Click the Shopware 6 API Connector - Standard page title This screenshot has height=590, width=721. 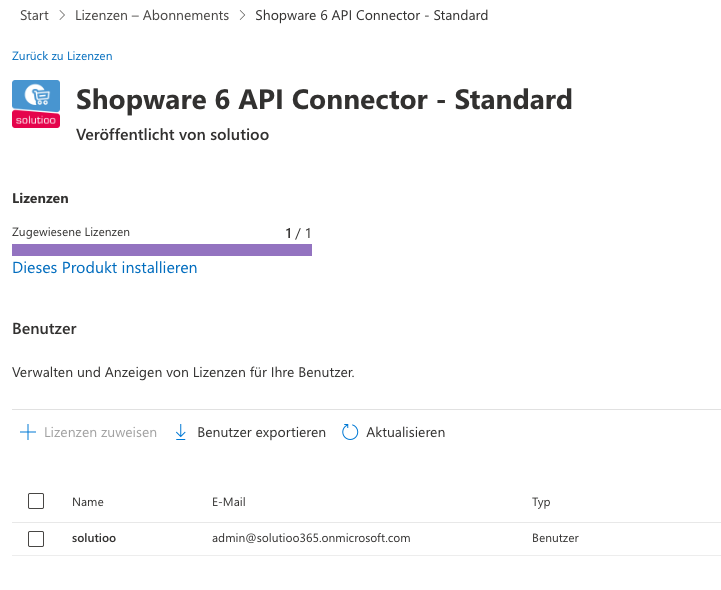click(324, 99)
